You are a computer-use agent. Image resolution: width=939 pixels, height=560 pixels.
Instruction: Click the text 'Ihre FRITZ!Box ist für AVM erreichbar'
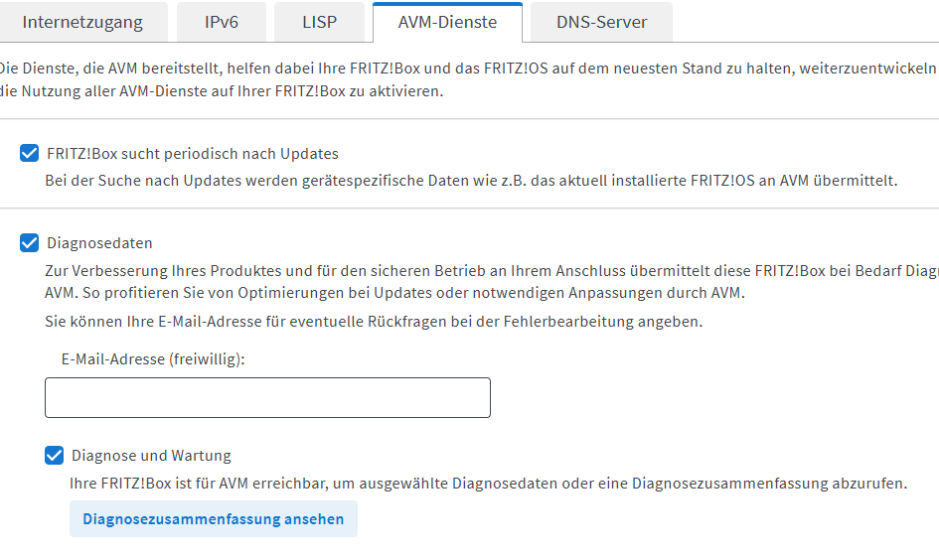(x=488, y=484)
